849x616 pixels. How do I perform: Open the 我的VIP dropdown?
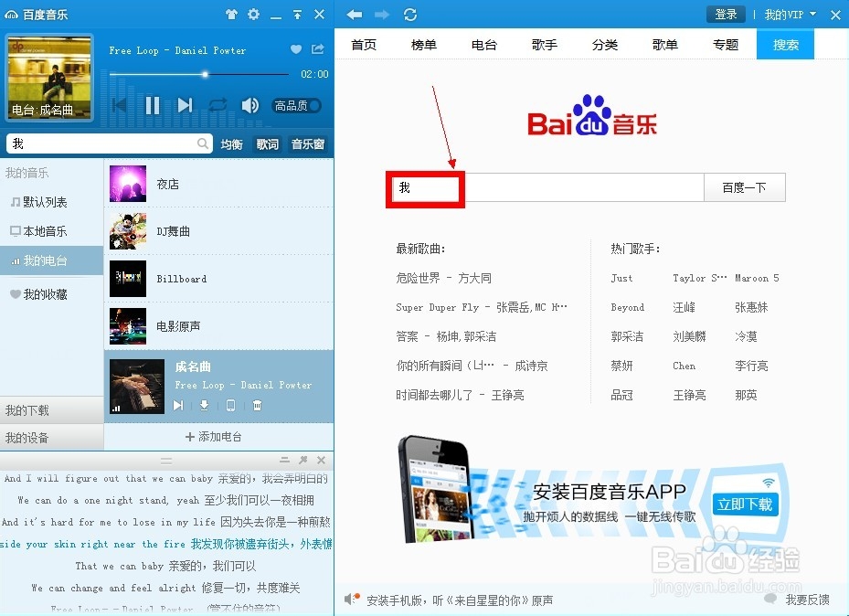click(x=790, y=15)
